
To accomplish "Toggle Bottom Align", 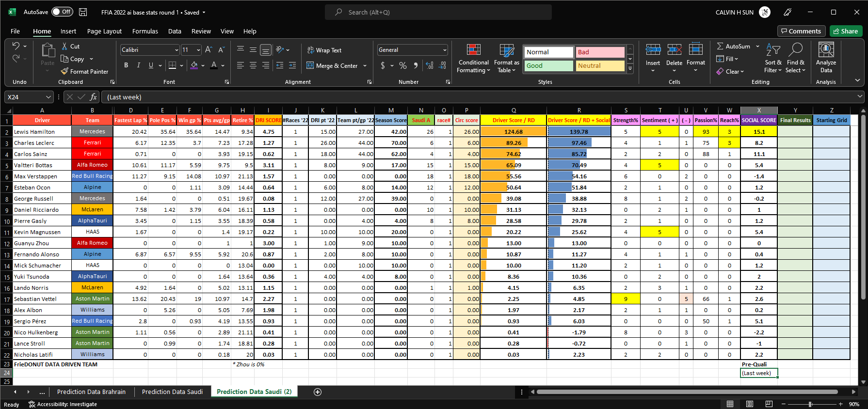I will click(x=266, y=49).
